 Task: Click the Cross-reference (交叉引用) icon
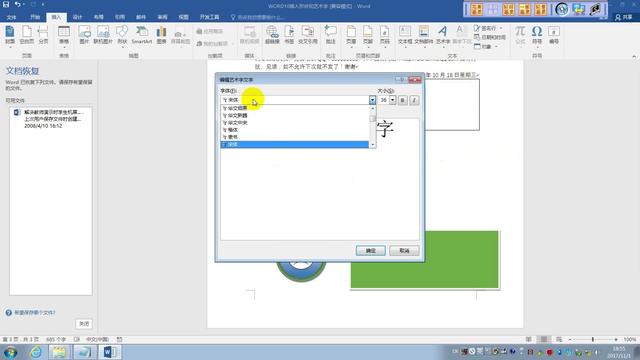point(308,35)
